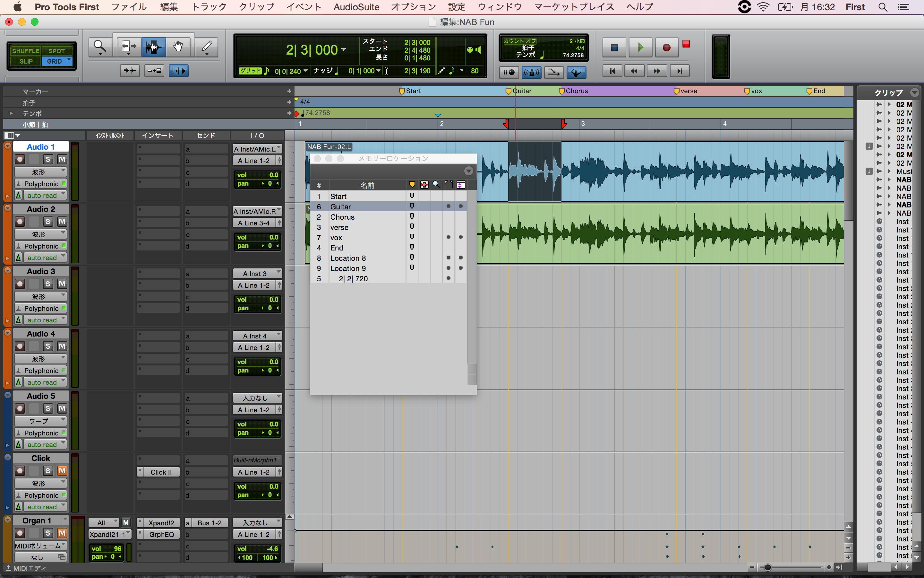The height and width of the screenshot is (578, 924).
Task: Click the main counter 2|3|000 display
Action: click(312, 50)
